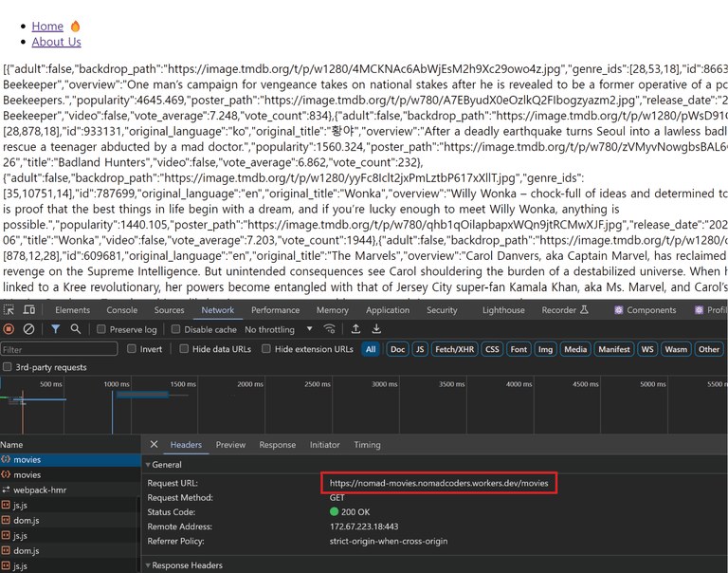Click the export HAR download icon
This screenshot has width=728, height=573.
coord(376,329)
